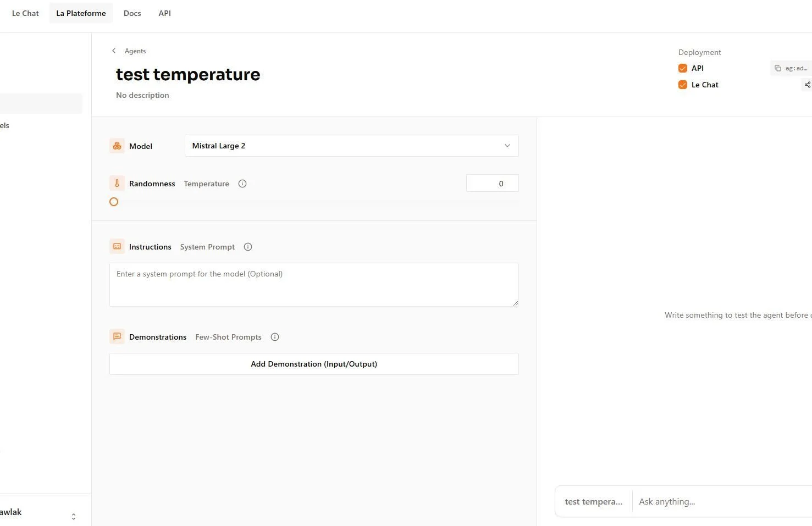Click the Few-Shot Prompts label

pos(228,337)
